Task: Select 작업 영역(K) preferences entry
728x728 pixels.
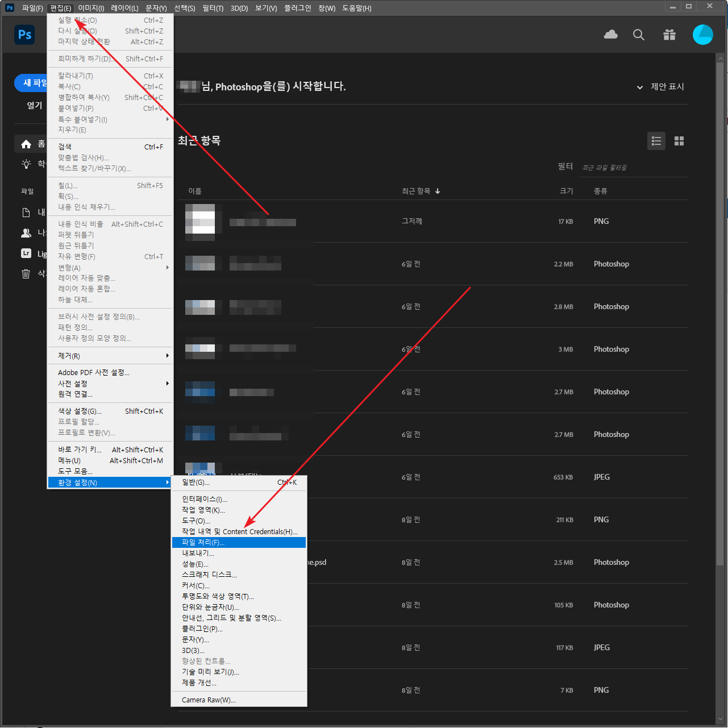Action: point(239,510)
